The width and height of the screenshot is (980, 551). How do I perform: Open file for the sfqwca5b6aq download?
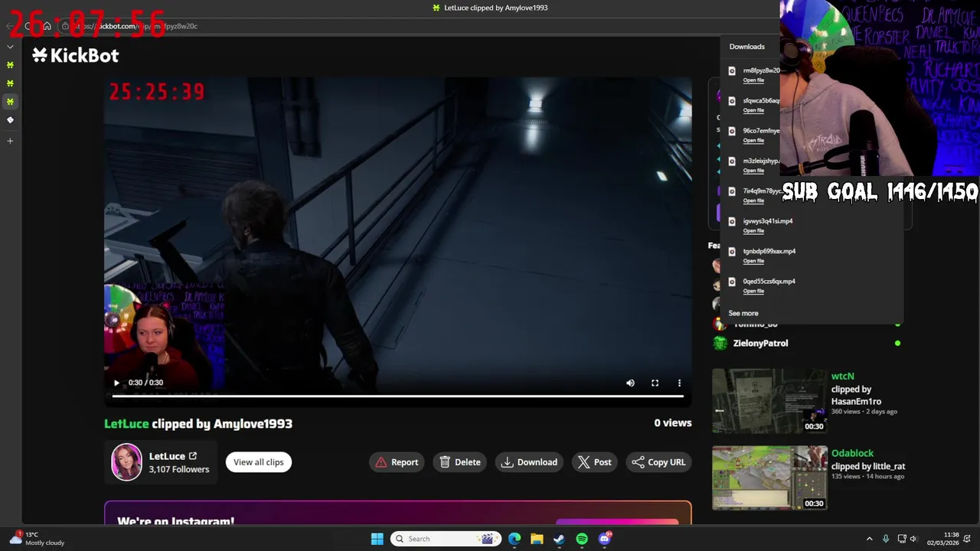[753, 110]
